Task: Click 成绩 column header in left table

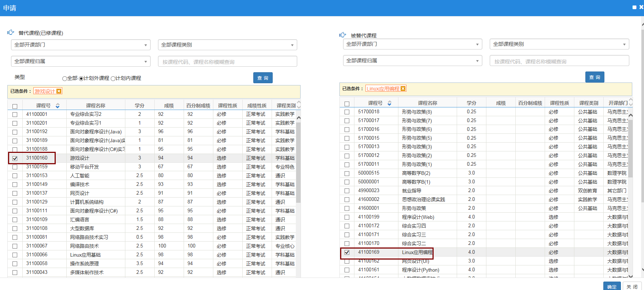Action: coord(169,106)
